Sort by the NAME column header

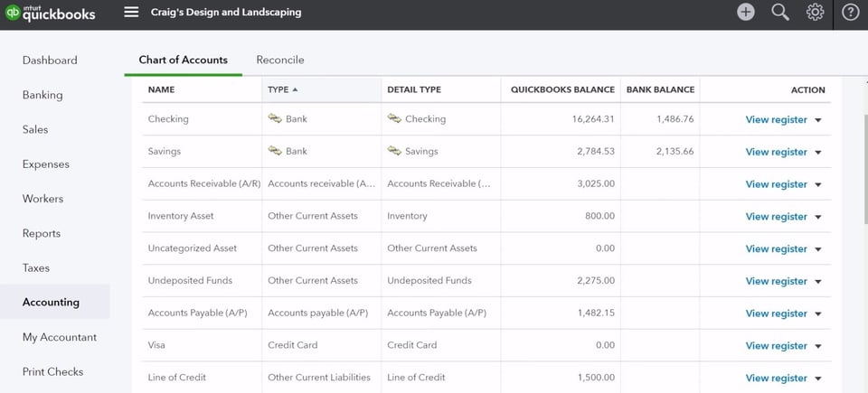161,89
